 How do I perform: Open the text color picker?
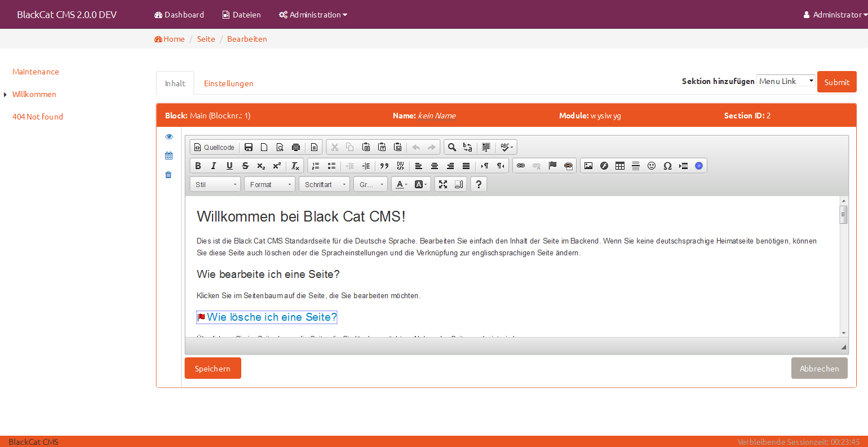pos(401,184)
